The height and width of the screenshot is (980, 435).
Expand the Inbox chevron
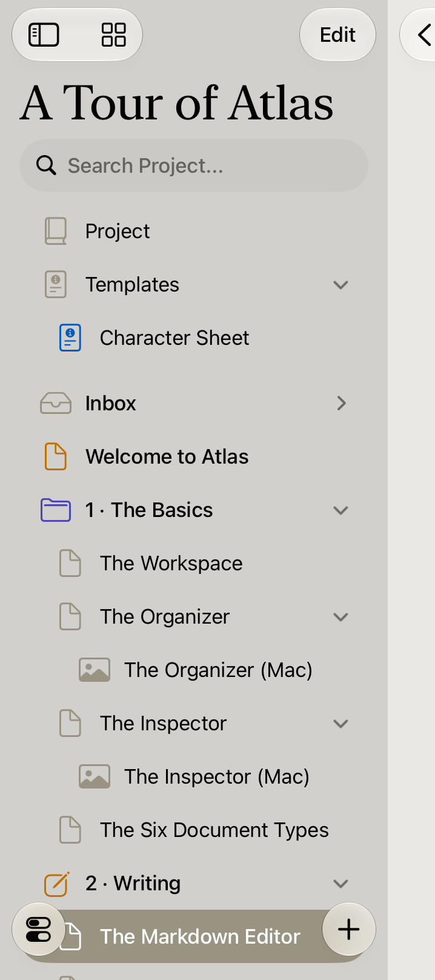[x=342, y=403]
